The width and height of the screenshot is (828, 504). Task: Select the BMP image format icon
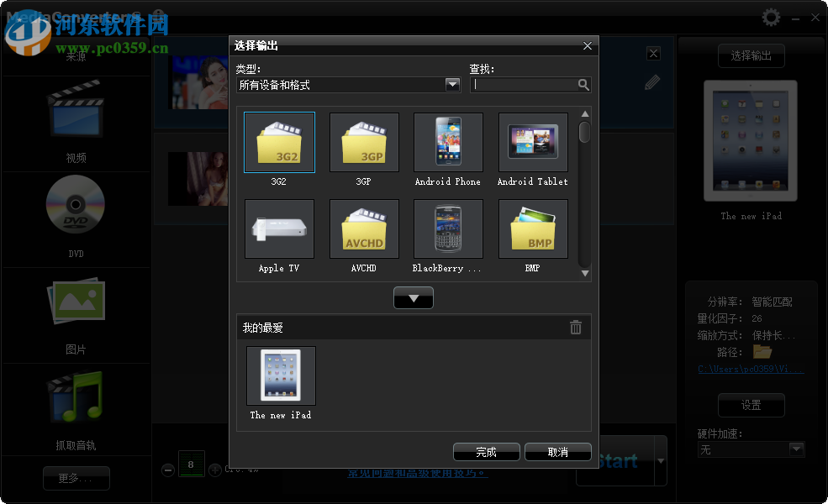[x=532, y=228]
